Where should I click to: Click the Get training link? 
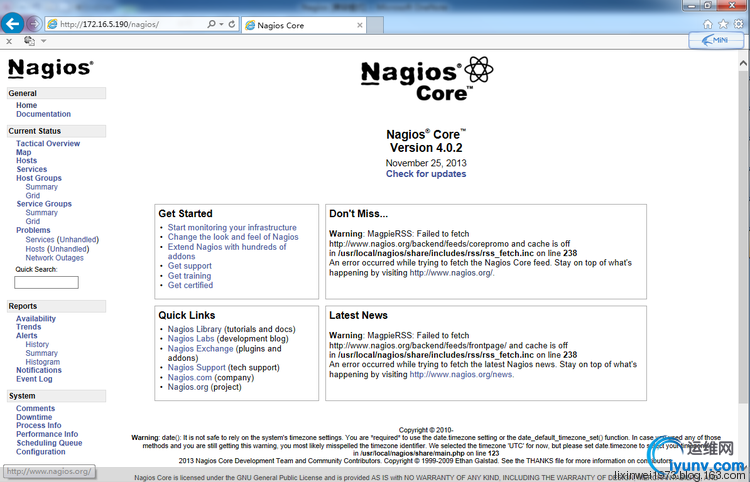189,276
